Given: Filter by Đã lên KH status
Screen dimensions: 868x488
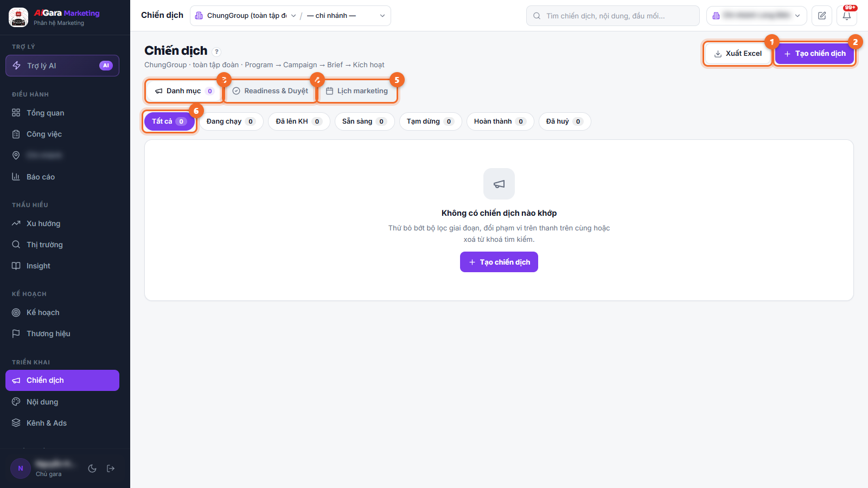Looking at the screenshot, I should pyautogui.click(x=299, y=121).
